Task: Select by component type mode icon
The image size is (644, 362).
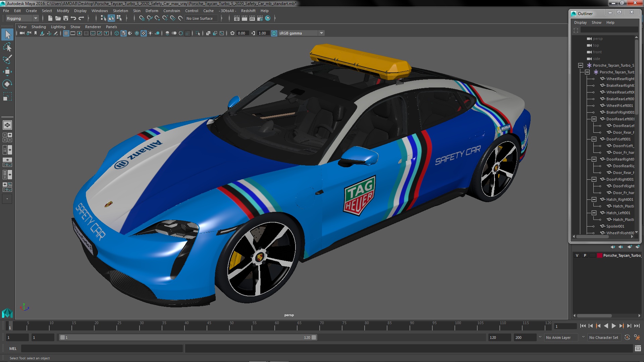Action: [x=119, y=18]
